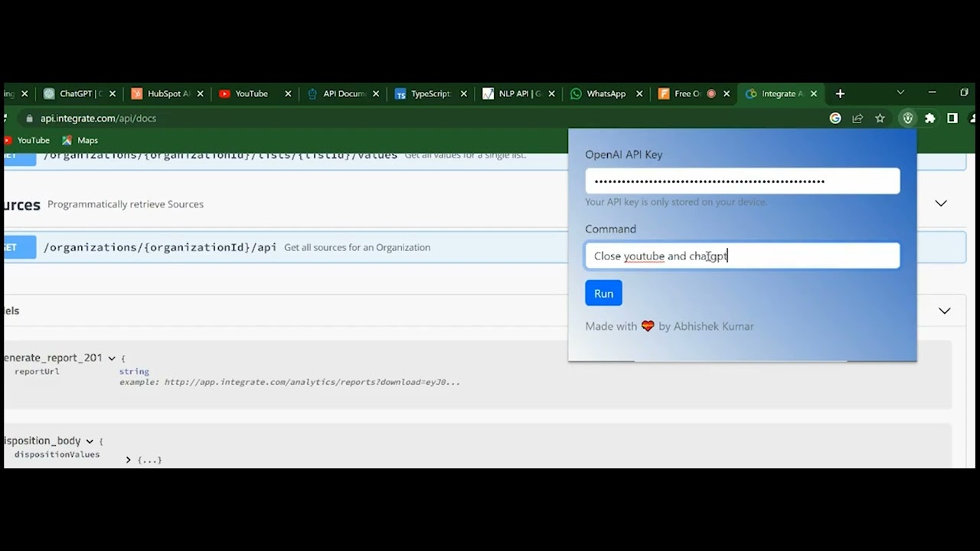Open the tab search dropdown arrow
Screen dimensions: 980x551
point(900,93)
